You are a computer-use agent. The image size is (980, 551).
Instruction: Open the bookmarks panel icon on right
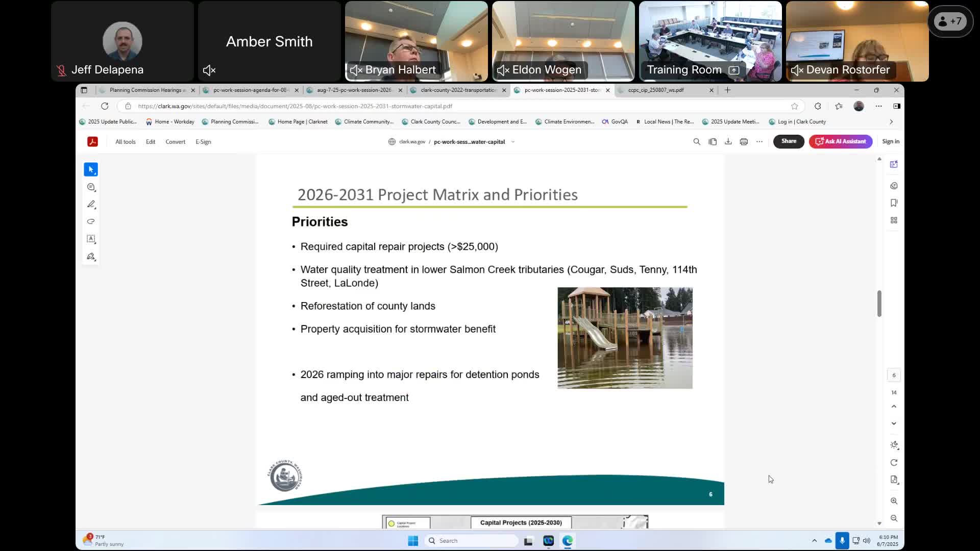click(x=894, y=203)
